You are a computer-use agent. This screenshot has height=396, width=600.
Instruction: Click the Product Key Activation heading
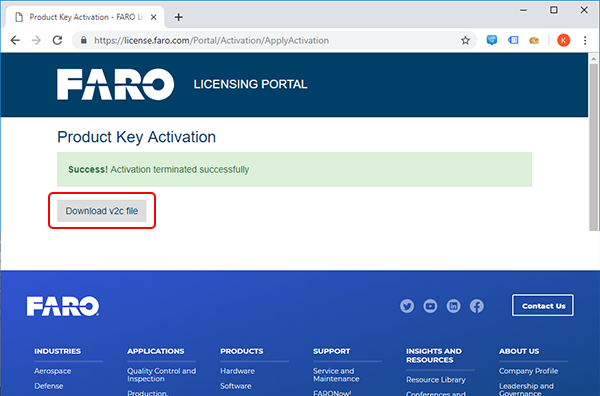tap(137, 137)
